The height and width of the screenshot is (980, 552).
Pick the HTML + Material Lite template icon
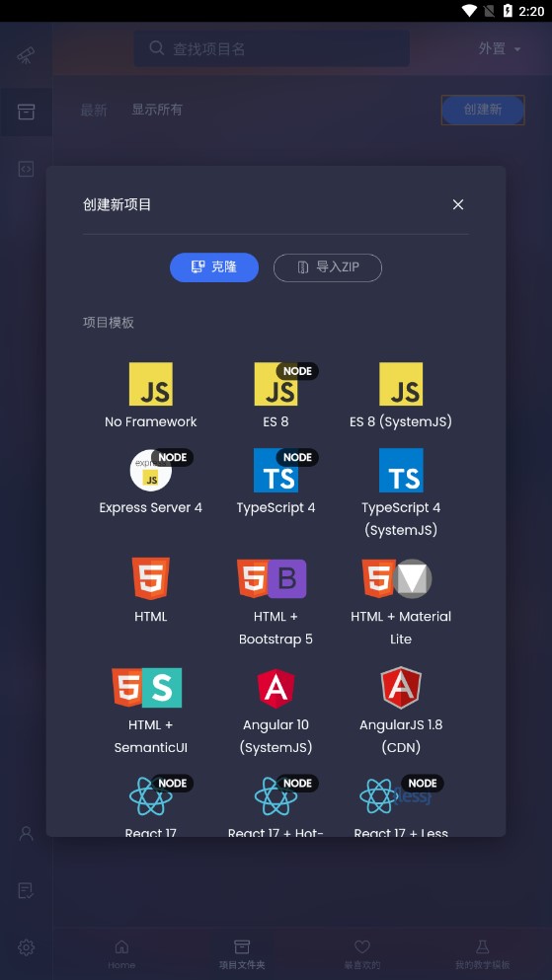(397, 578)
